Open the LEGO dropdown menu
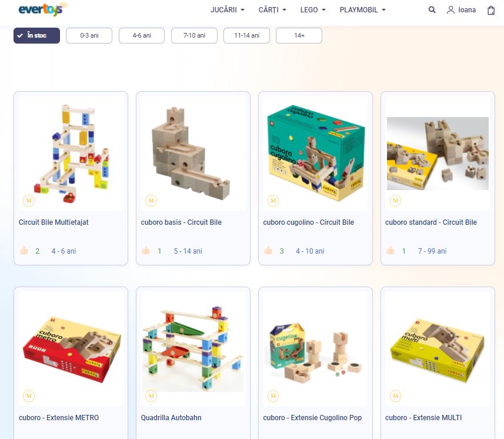504x439 pixels. click(x=313, y=10)
